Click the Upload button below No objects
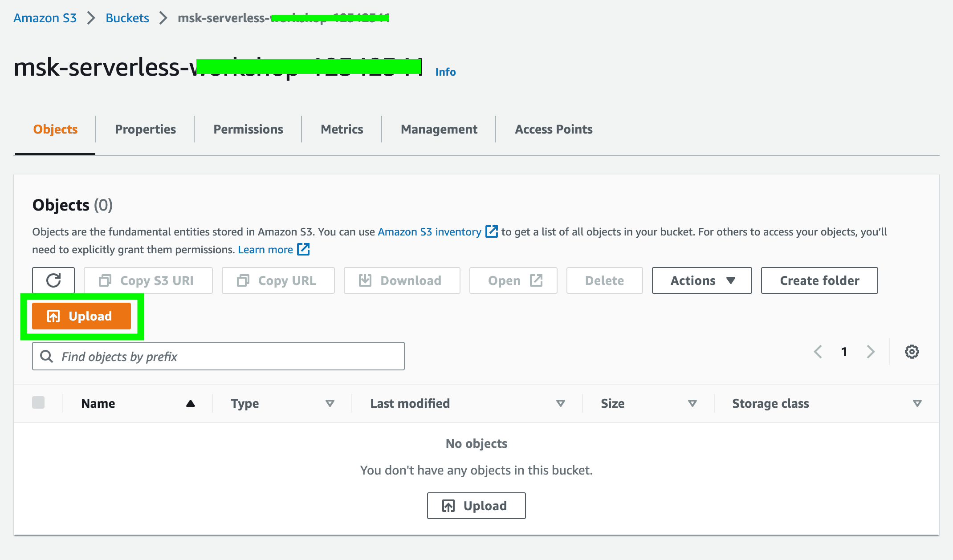 pyautogui.click(x=476, y=506)
